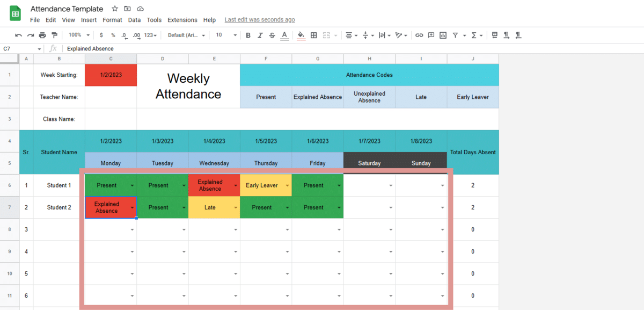Toggle italic formatting

point(260,34)
